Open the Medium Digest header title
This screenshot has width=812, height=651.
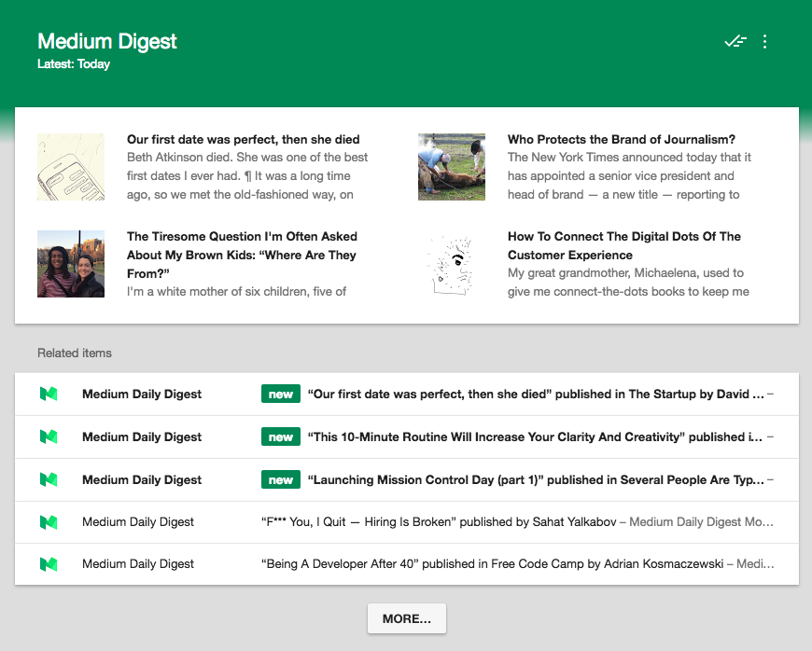tap(106, 41)
